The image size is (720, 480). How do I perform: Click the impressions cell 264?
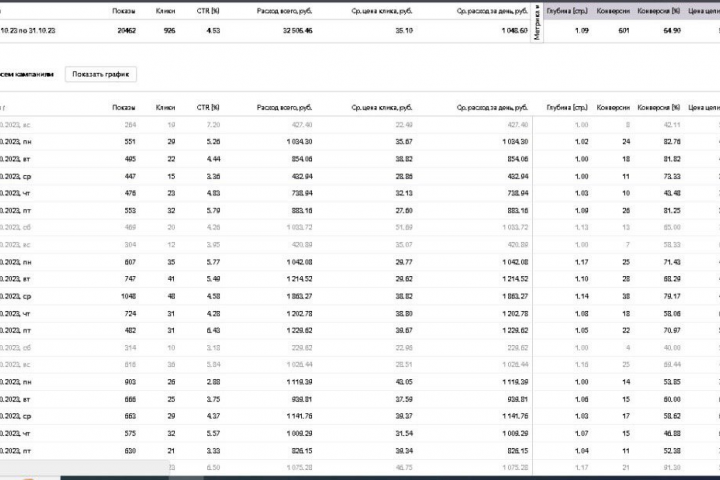pos(130,125)
